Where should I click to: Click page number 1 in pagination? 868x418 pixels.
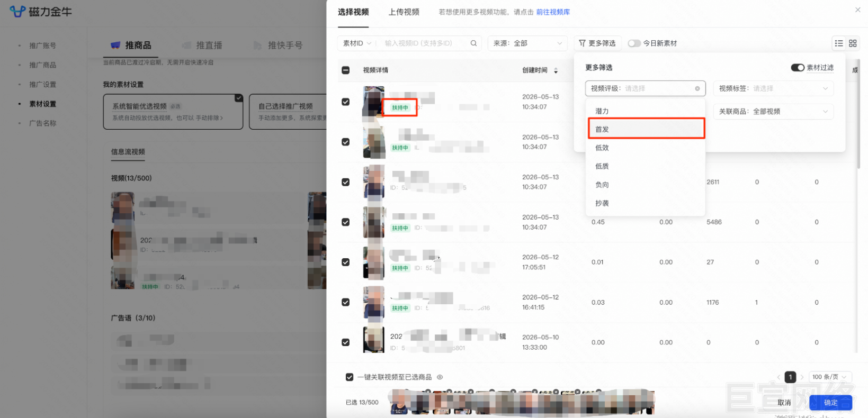[790, 377]
